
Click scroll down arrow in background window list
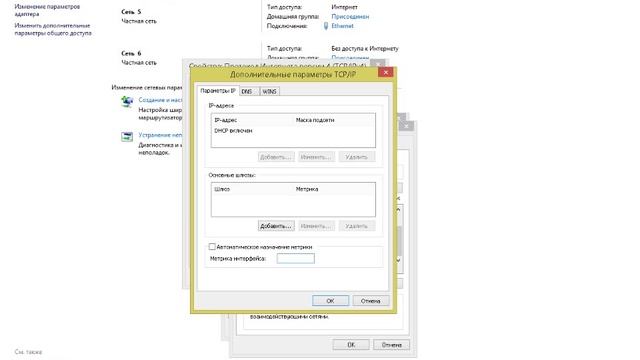click(x=399, y=260)
